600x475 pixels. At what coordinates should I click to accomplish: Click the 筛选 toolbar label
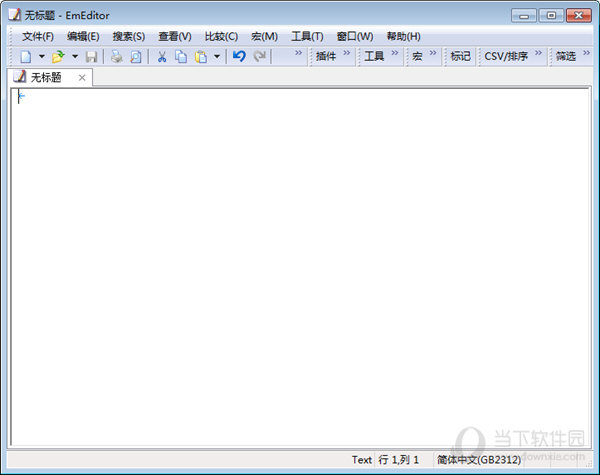click(566, 56)
